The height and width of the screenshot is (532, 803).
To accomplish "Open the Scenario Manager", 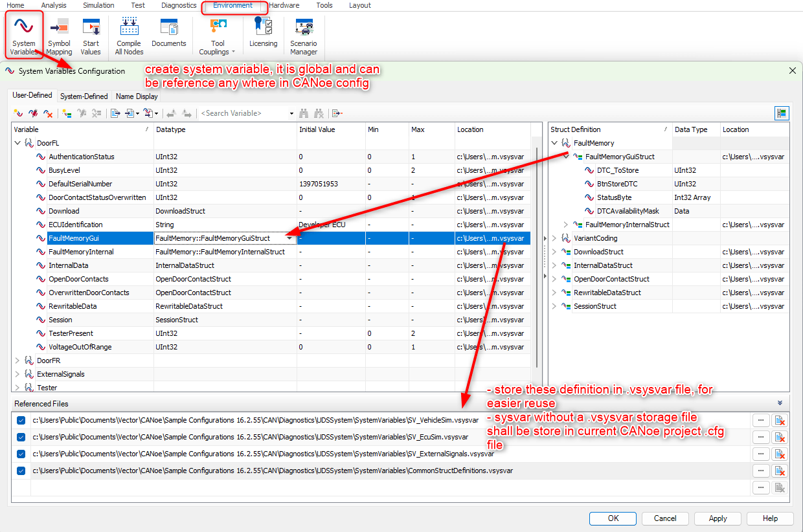I will point(303,36).
